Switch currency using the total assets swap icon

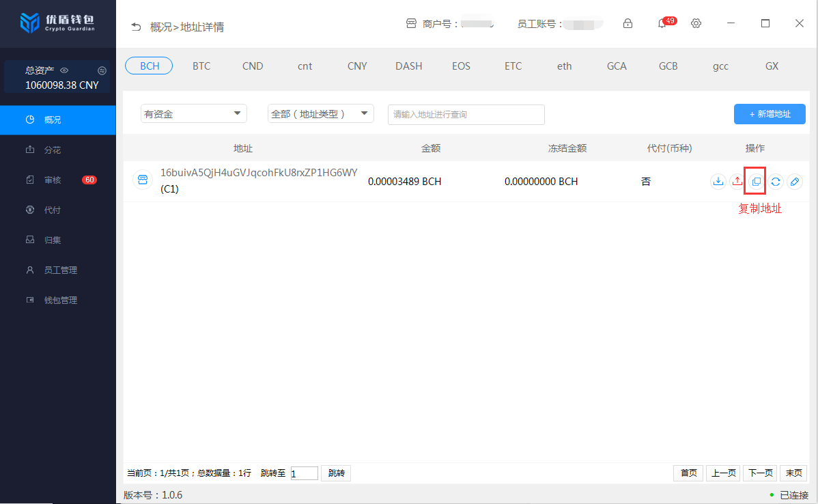tap(102, 70)
